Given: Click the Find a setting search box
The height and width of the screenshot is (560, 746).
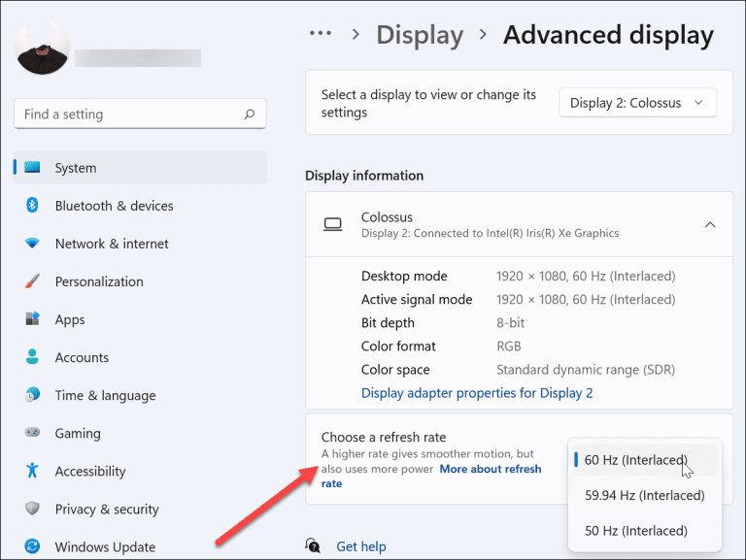Looking at the screenshot, I should pos(140,115).
